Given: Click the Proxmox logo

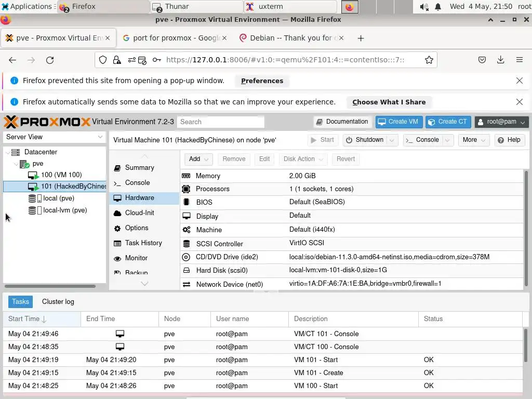Looking at the screenshot, I should pos(47,122).
